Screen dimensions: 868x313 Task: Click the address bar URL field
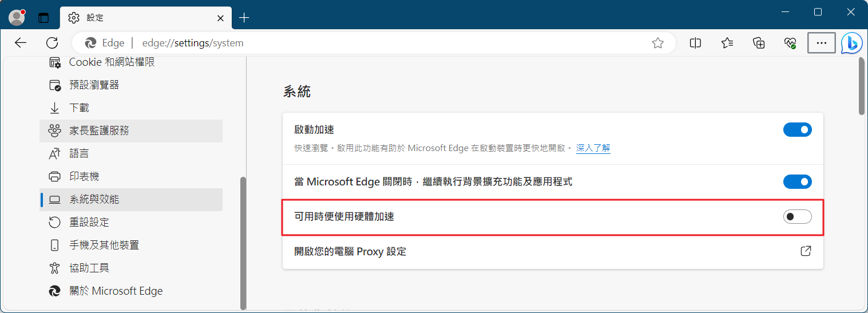(x=366, y=43)
